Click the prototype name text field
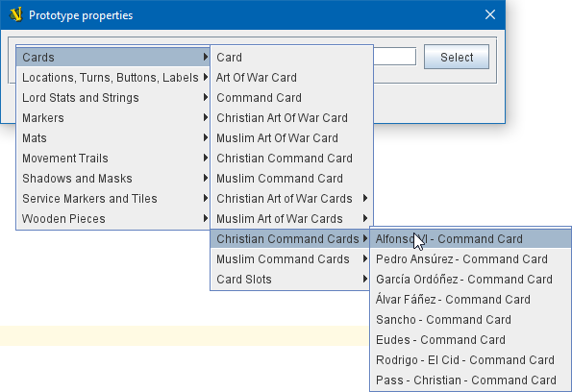The image size is (572, 392). click(394, 57)
